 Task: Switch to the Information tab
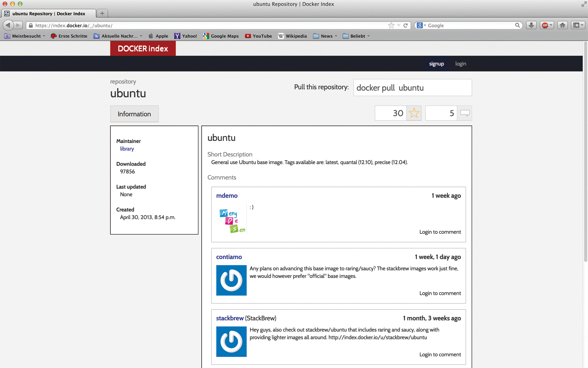(x=134, y=114)
